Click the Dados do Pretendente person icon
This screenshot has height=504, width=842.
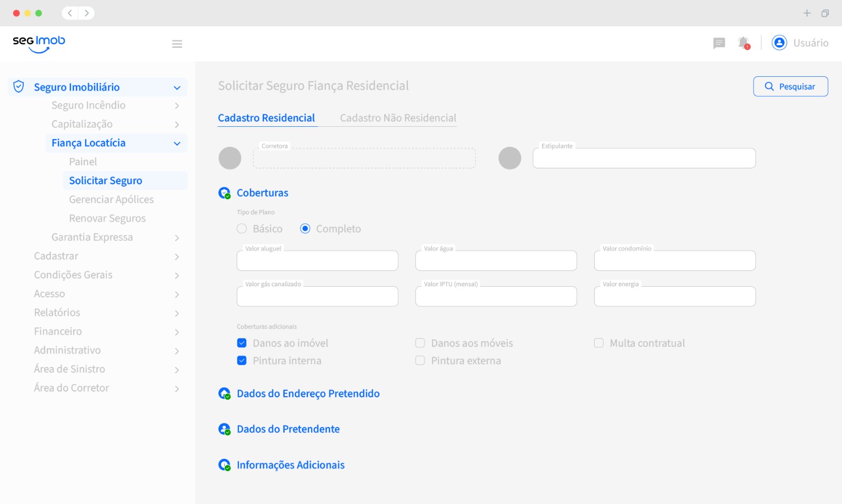225,429
